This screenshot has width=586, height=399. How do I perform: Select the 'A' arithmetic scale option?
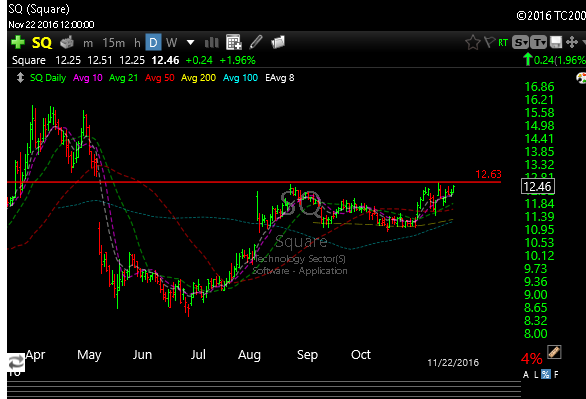(x=526, y=374)
